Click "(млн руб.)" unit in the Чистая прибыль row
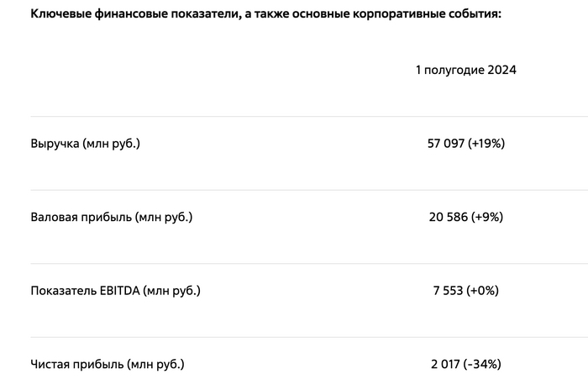Screen dimensions: 588x390 (155, 364)
